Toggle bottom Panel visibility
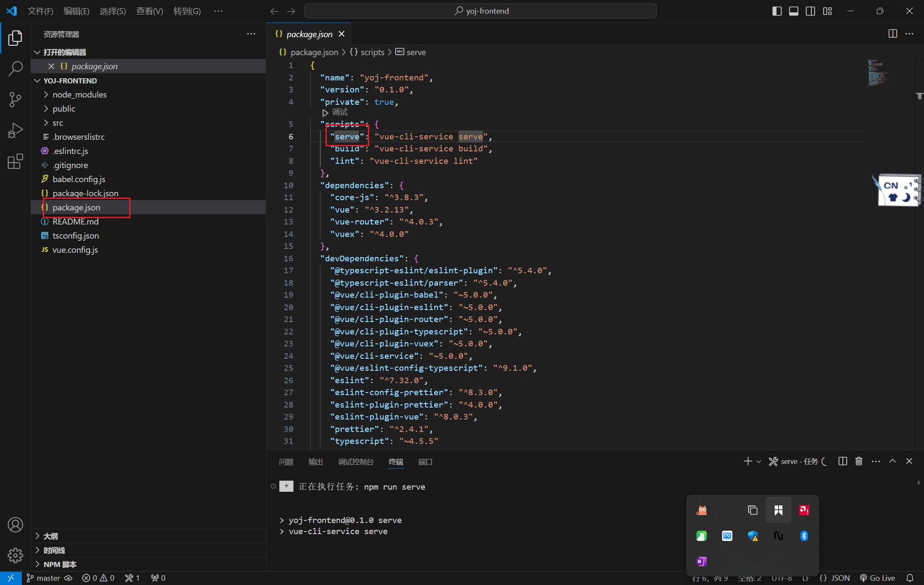The height and width of the screenshot is (585, 924). tap(794, 11)
